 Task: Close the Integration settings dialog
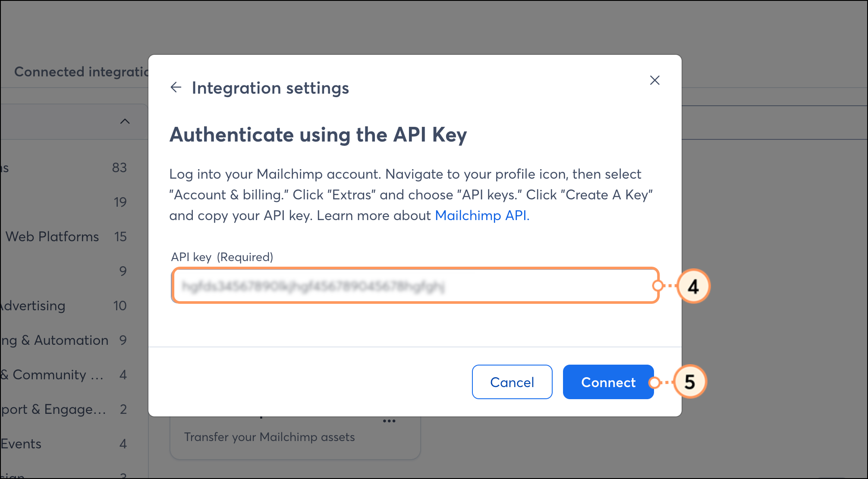(x=654, y=80)
